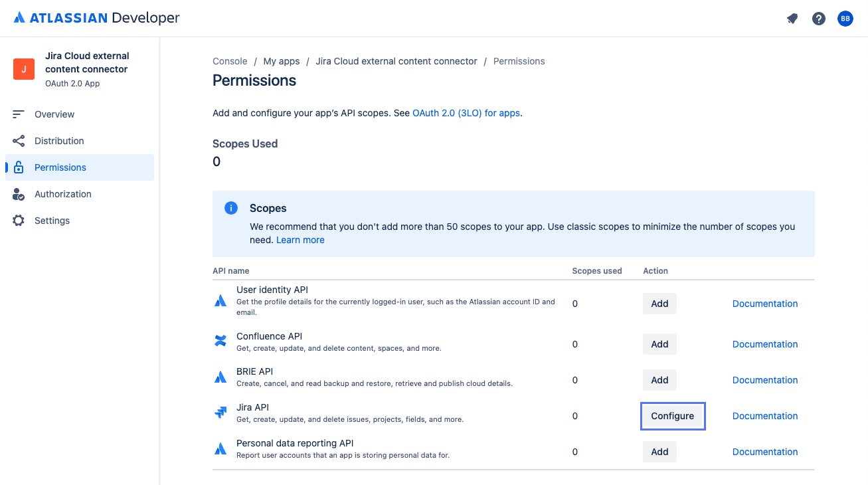Click the Personal data reporting API icon
This screenshot has width=868, height=485.
click(x=220, y=449)
